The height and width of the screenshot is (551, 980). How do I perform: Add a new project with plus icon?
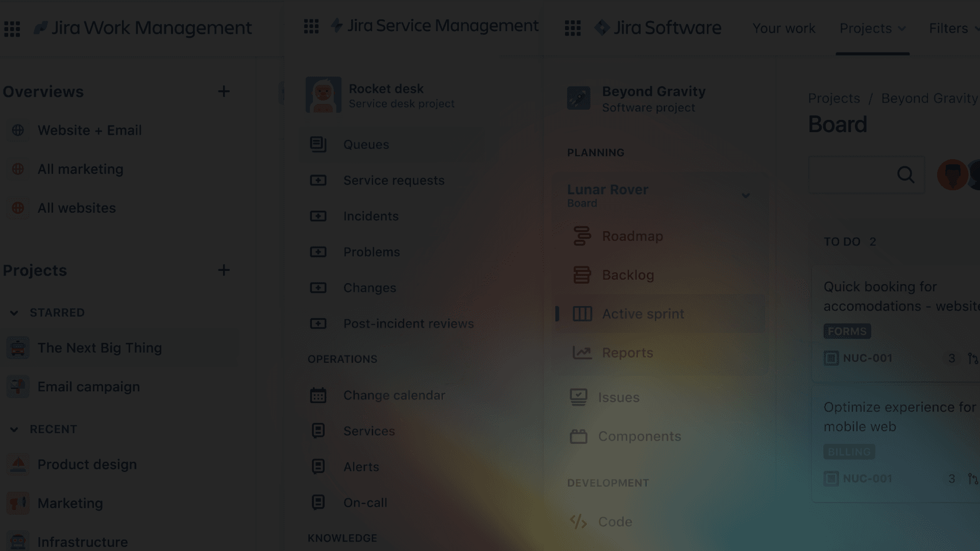pos(224,270)
